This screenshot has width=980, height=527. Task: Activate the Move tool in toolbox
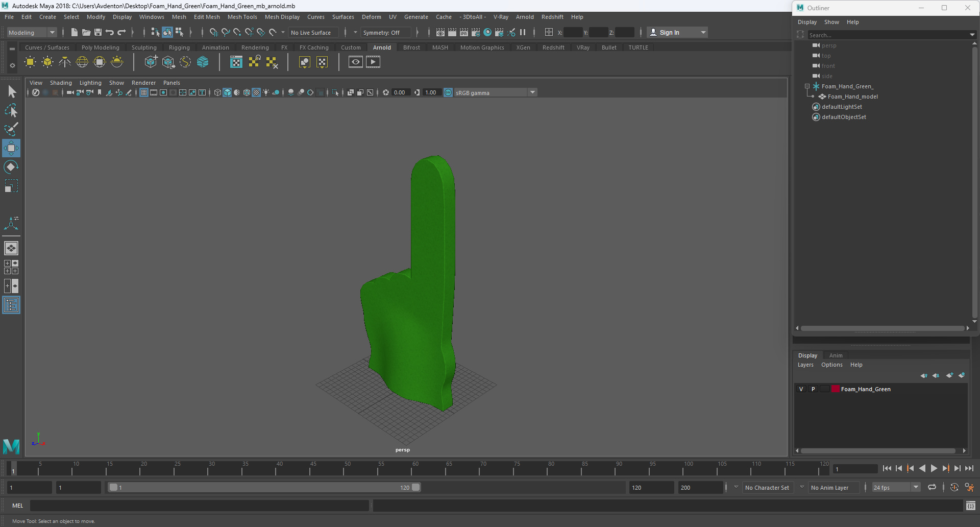click(11, 148)
